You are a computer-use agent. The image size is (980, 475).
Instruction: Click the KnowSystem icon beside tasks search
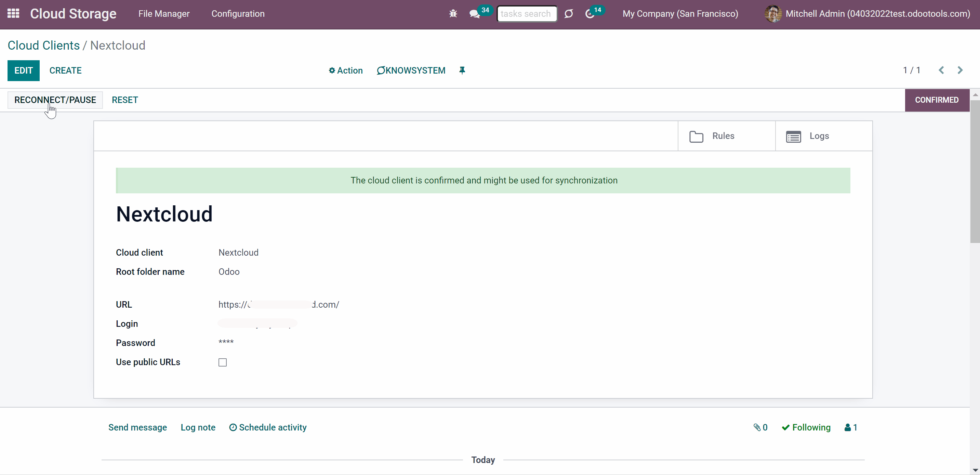(x=568, y=14)
